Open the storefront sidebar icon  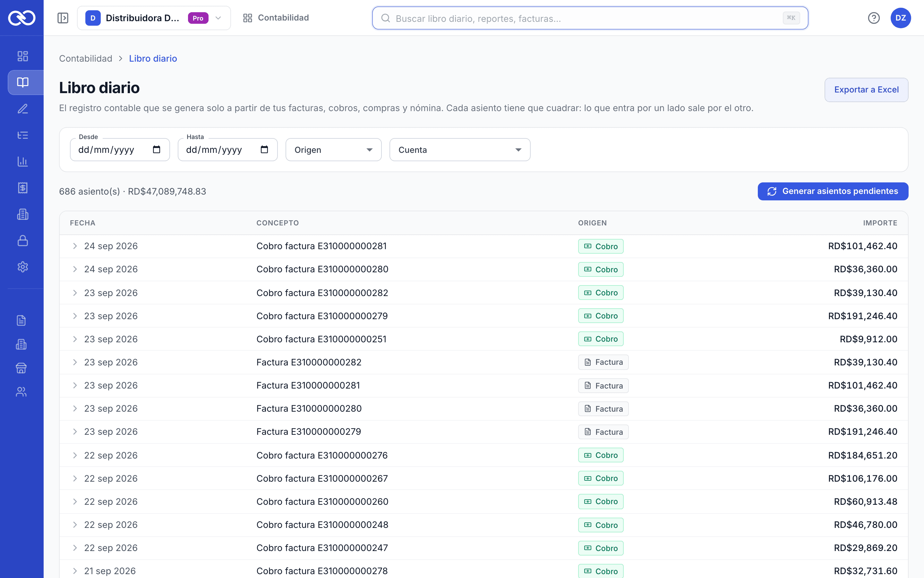pos(21,368)
